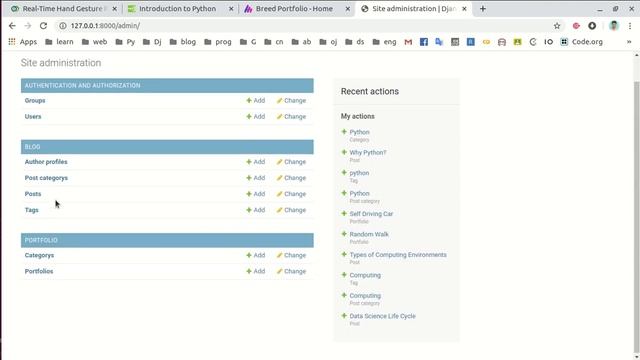Open the Portfolio section header
The height and width of the screenshot is (360, 640).
(41, 240)
